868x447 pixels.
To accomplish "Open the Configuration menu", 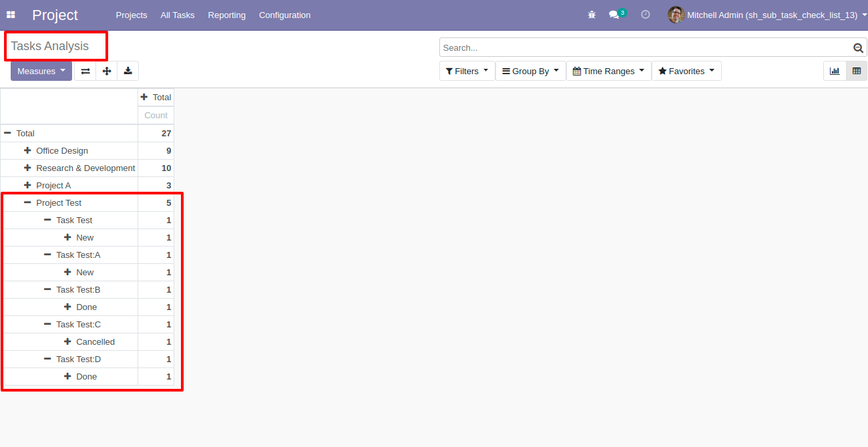I will point(285,15).
